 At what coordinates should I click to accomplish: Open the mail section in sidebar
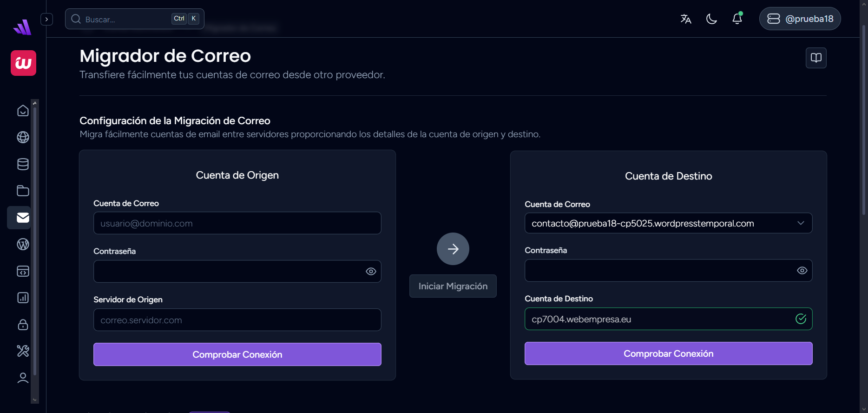coord(23,218)
